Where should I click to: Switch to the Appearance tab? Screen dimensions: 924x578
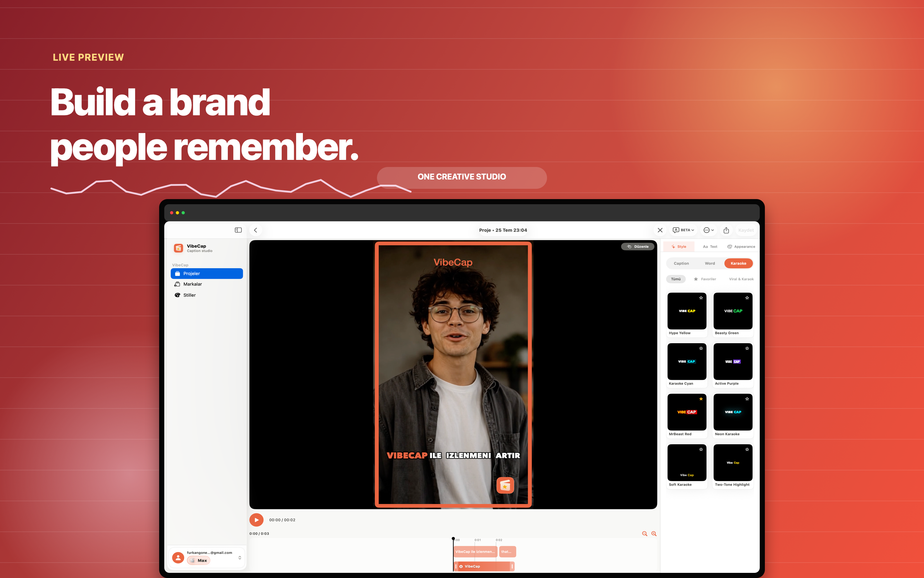pyautogui.click(x=741, y=247)
